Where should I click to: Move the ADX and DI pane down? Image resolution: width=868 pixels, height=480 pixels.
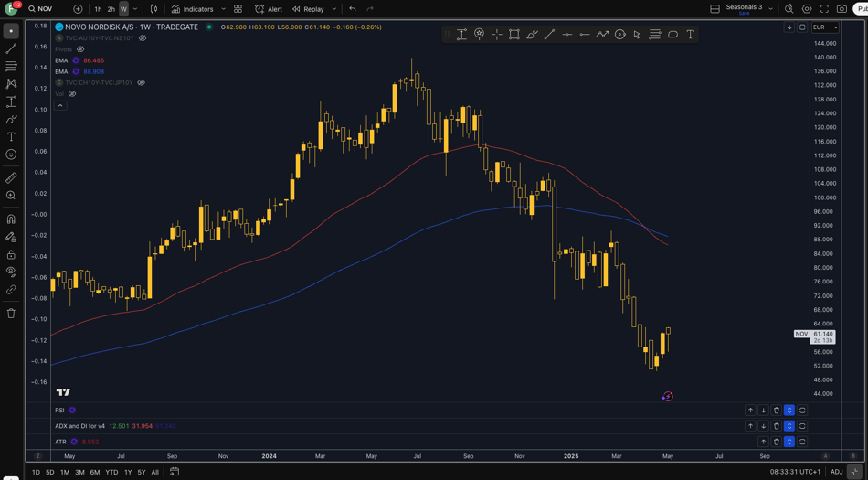click(763, 426)
